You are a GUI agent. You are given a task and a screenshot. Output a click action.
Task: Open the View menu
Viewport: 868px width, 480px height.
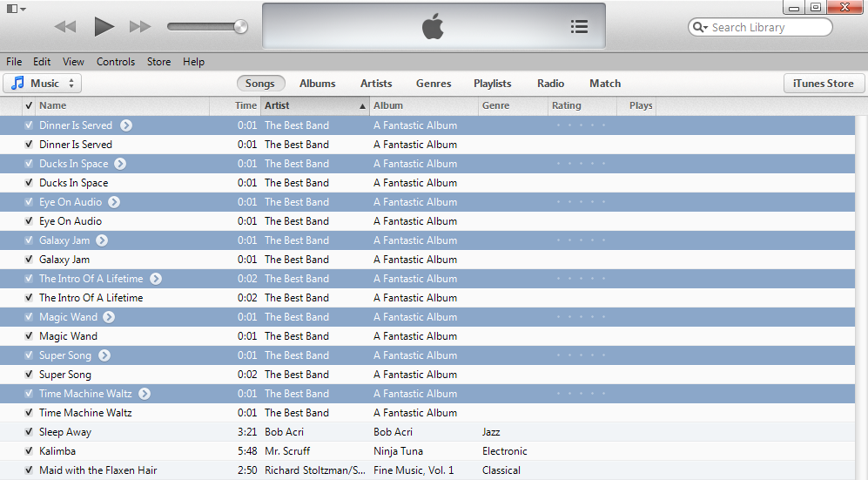(x=73, y=62)
